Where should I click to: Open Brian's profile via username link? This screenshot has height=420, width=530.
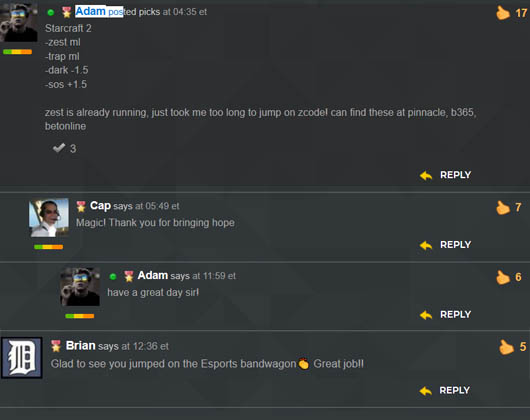pyautogui.click(x=80, y=346)
